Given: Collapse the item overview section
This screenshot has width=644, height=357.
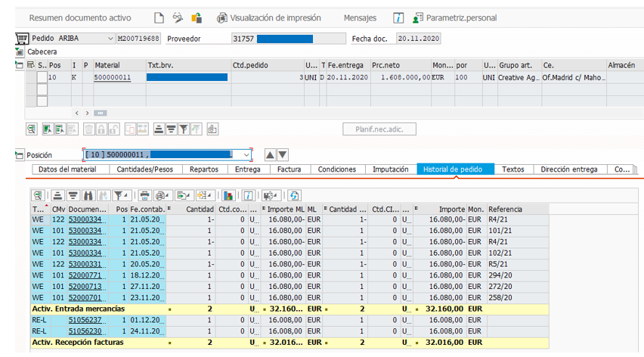Looking at the screenshot, I should click(20, 65).
